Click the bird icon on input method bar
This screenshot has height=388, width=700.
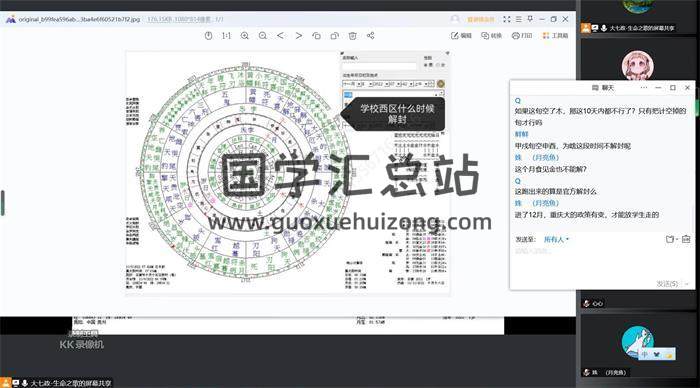(656, 354)
